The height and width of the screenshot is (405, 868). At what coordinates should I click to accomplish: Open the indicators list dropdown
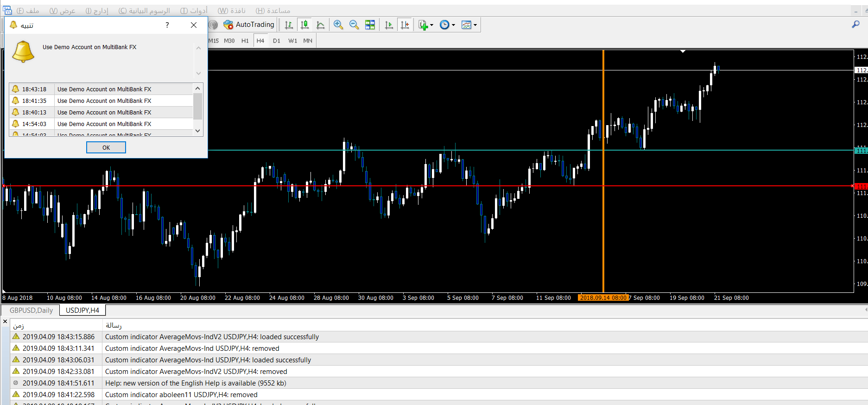(425, 25)
